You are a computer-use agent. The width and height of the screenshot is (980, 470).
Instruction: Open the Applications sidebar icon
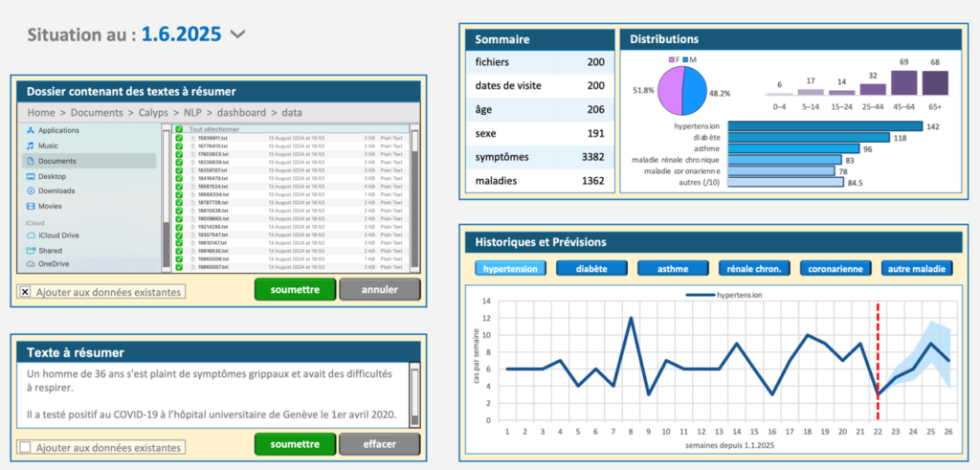[x=31, y=130]
